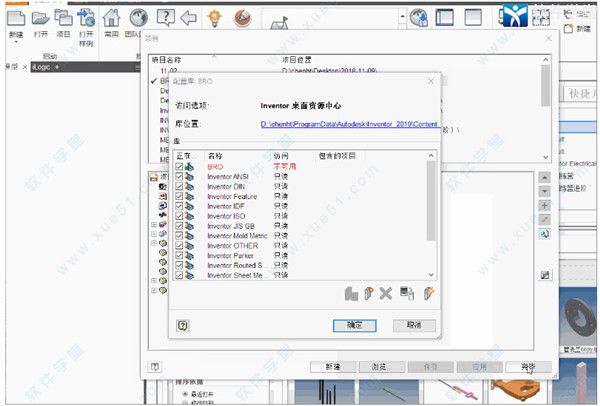Click the 打开 open folder ribbon icon
The image size is (600, 406).
pos(40,18)
